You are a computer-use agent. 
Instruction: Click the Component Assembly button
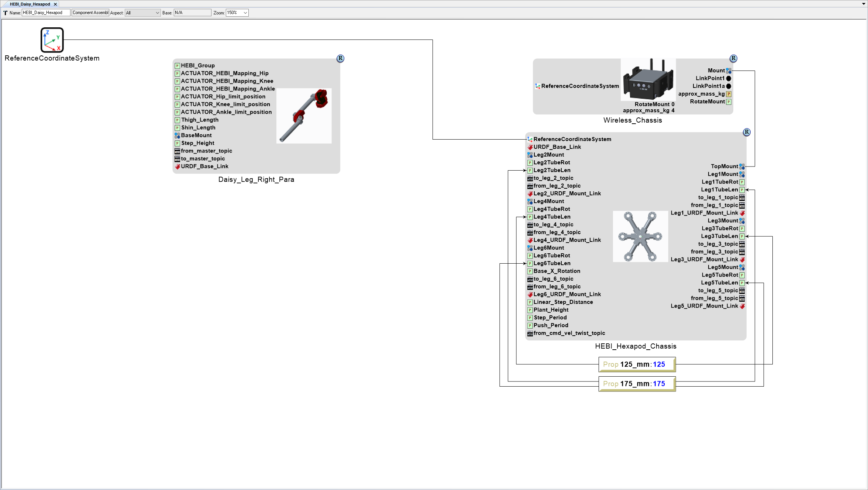coord(90,12)
